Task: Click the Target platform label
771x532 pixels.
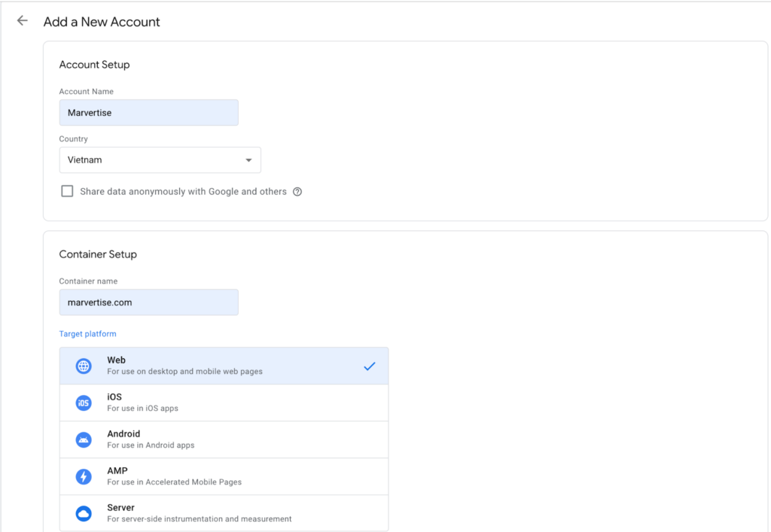Action: 87,333
